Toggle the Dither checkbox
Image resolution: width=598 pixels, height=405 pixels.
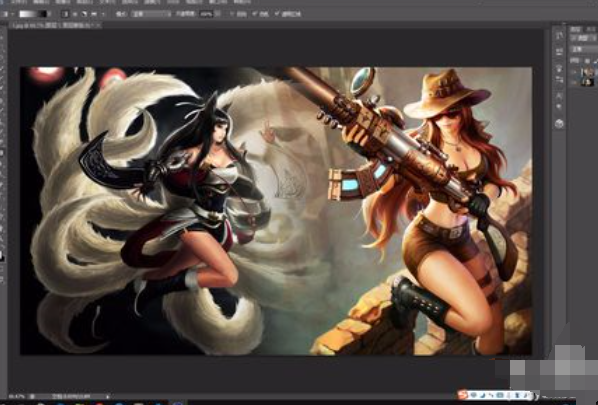(254, 14)
